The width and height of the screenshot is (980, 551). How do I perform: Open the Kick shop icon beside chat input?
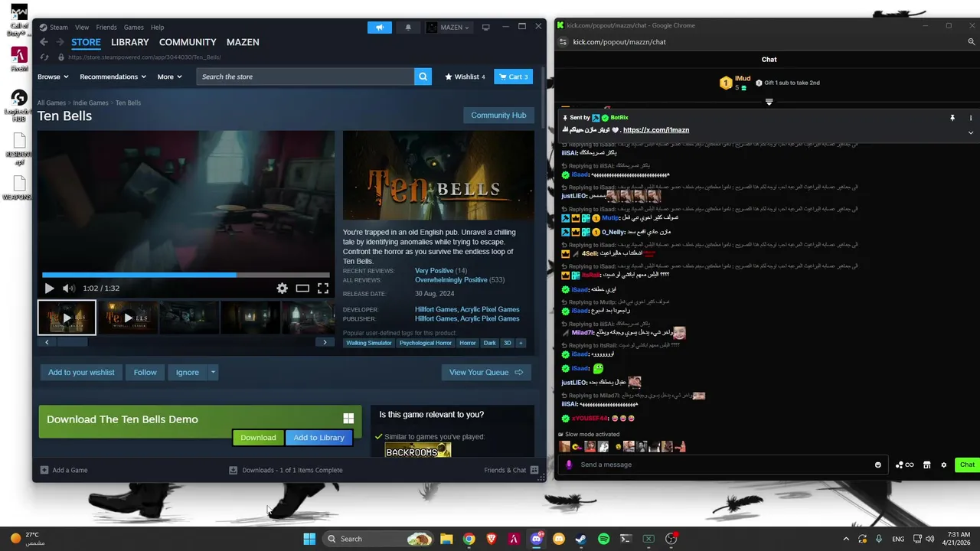pos(926,465)
